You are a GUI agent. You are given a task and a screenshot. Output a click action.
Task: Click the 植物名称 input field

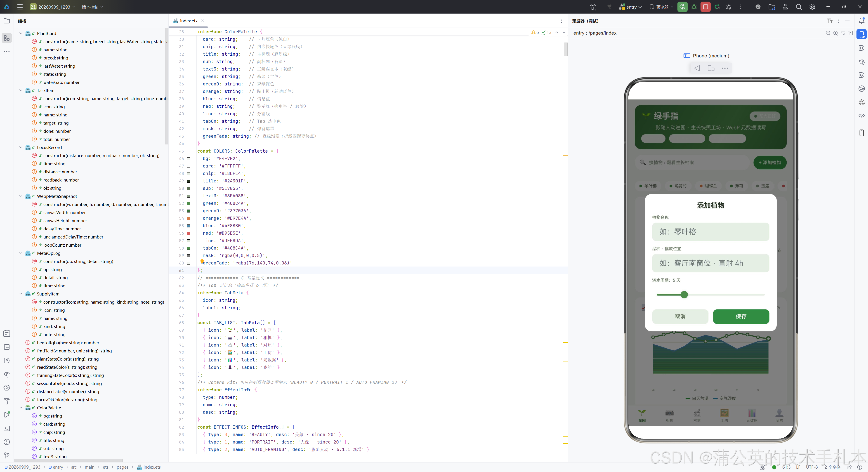[x=710, y=232]
